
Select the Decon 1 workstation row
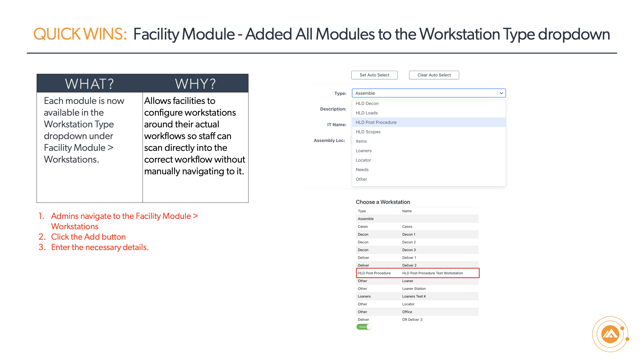point(417,234)
